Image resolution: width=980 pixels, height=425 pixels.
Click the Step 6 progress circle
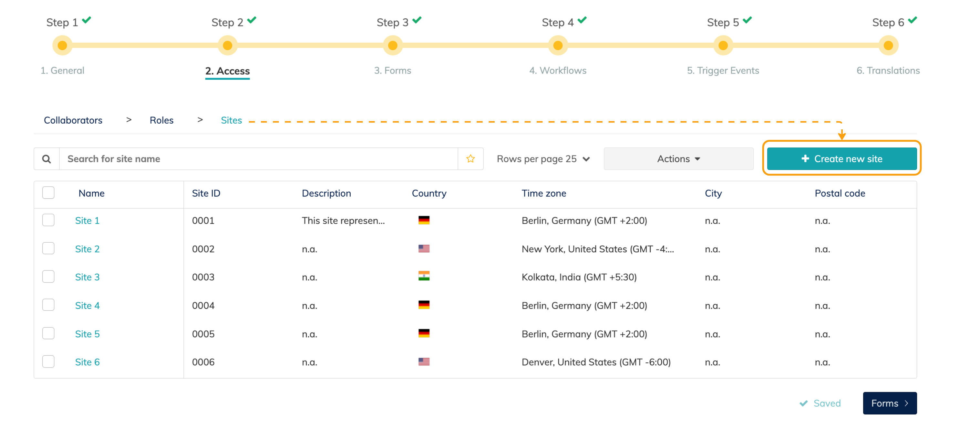pos(888,46)
